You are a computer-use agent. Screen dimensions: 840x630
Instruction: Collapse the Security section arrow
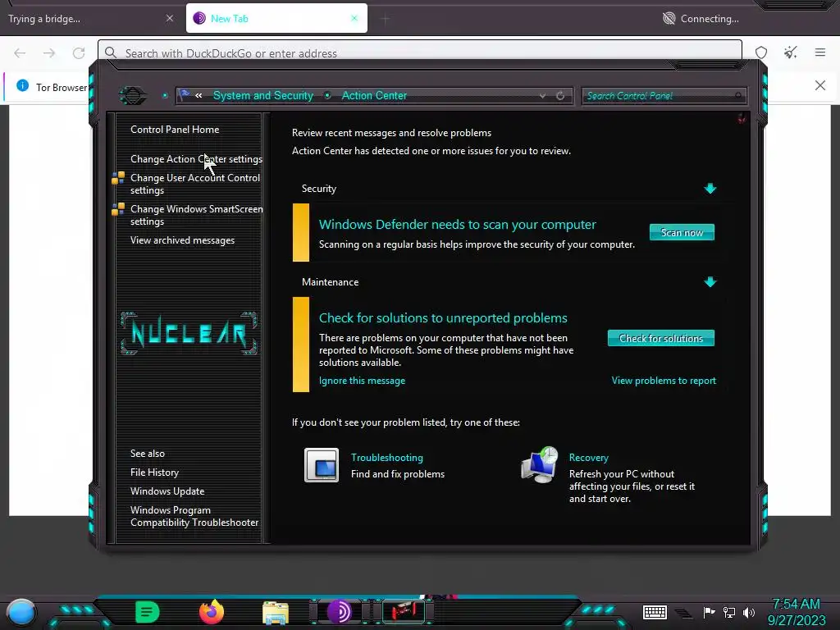[x=710, y=188]
